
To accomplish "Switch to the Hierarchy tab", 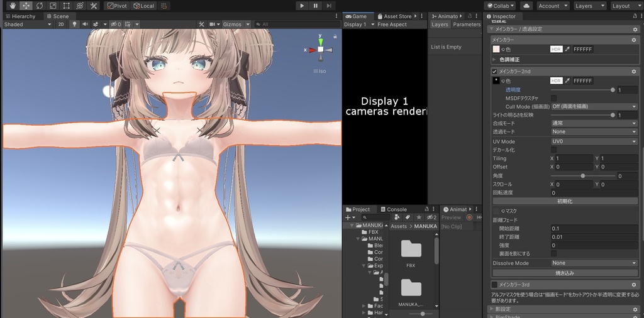I will (x=21, y=16).
